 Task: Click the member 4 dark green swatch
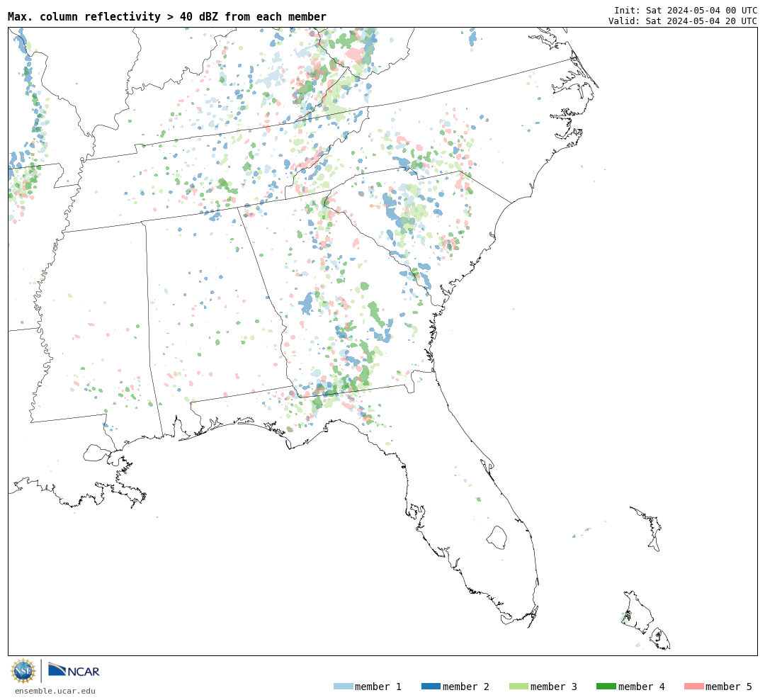coord(606,687)
